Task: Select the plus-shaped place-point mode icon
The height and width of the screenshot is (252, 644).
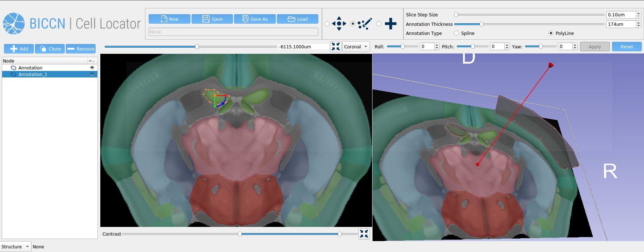Action: 390,24
